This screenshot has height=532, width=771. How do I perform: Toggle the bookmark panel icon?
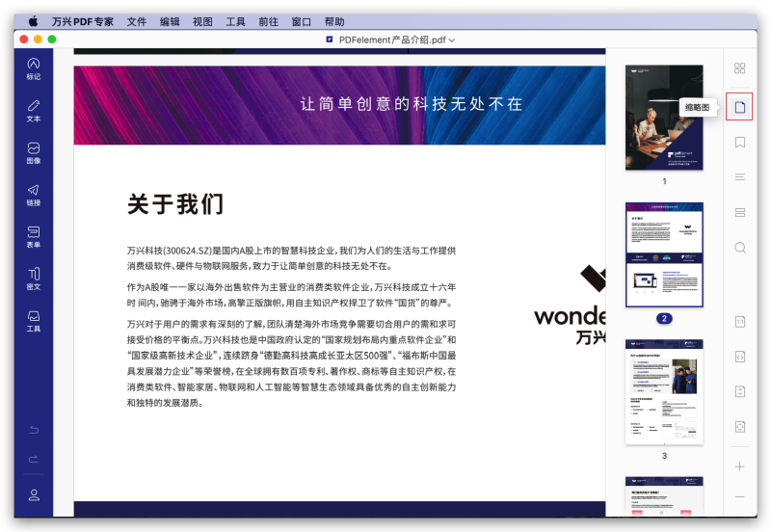(740, 142)
